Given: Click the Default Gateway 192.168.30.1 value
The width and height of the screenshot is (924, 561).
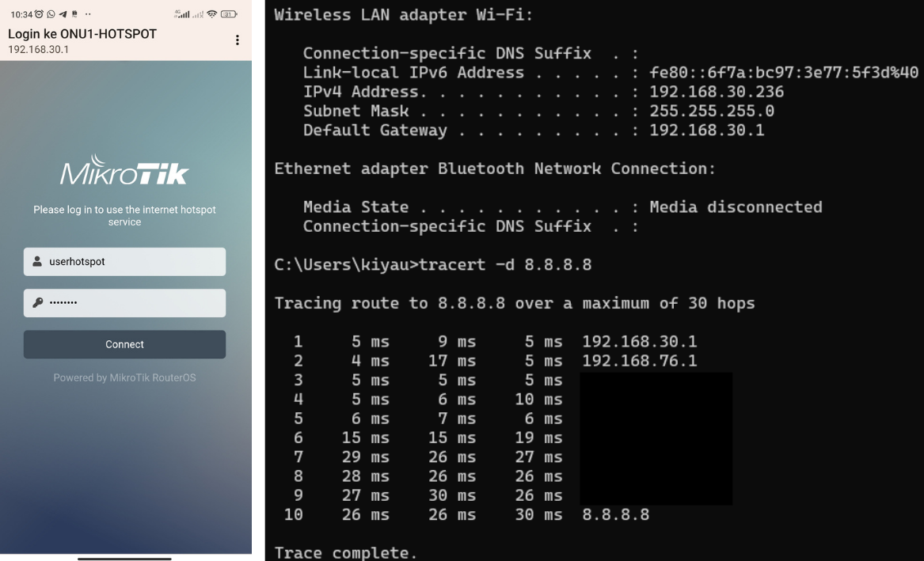Looking at the screenshot, I should [x=706, y=131].
